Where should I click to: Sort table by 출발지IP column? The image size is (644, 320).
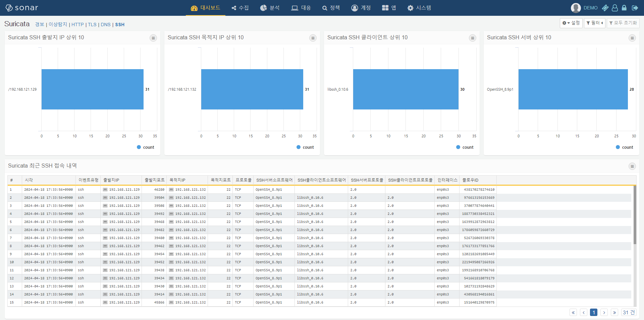(x=121, y=180)
